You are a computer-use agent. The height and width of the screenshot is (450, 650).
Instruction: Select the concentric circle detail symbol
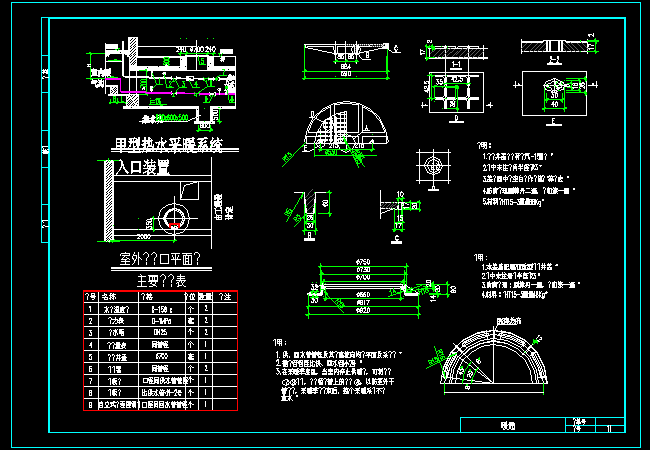tap(432, 163)
